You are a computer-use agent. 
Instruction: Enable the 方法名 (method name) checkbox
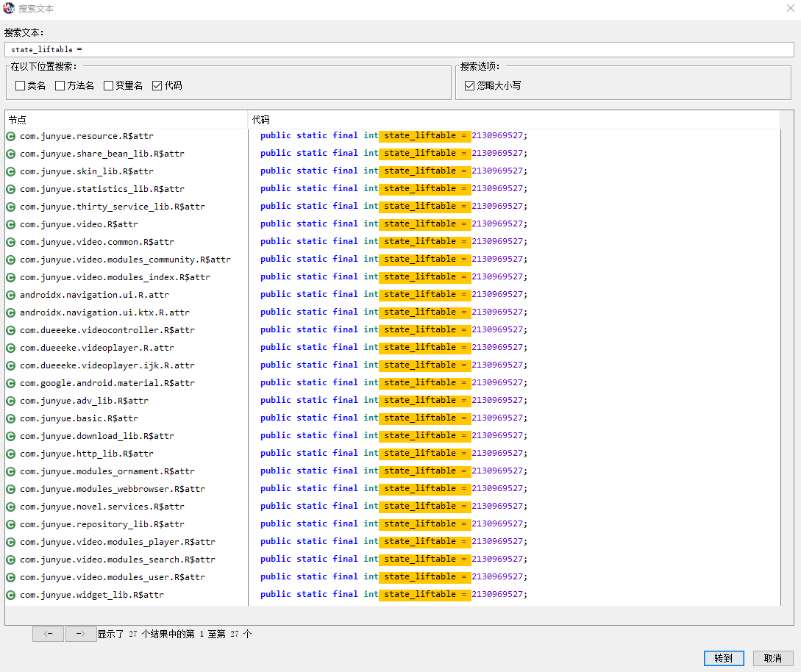(60, 86)
